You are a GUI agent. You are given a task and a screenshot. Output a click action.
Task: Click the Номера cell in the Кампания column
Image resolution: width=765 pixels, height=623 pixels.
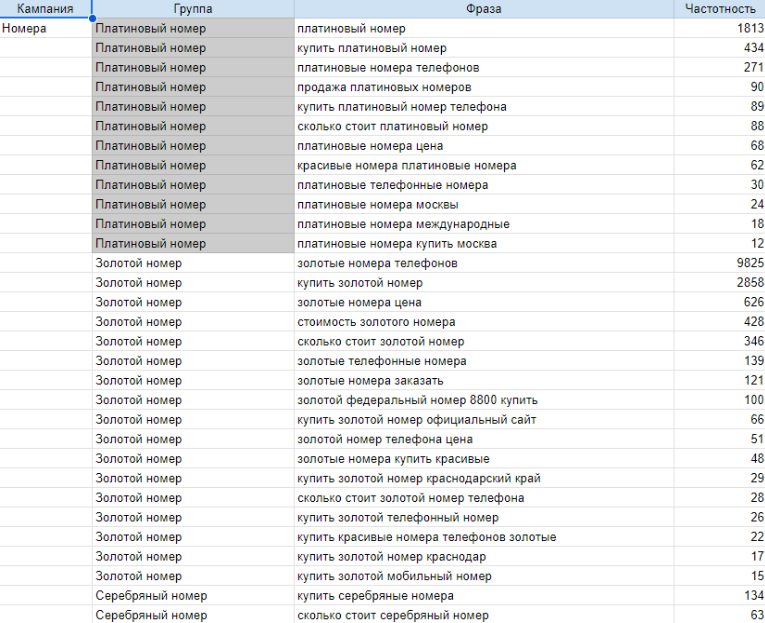point(45,29)
